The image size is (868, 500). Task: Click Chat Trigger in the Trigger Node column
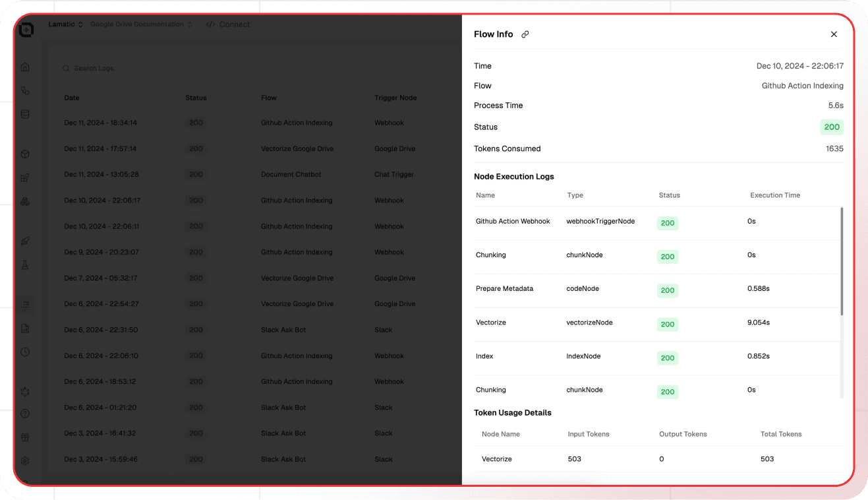(x=394, y=174)
